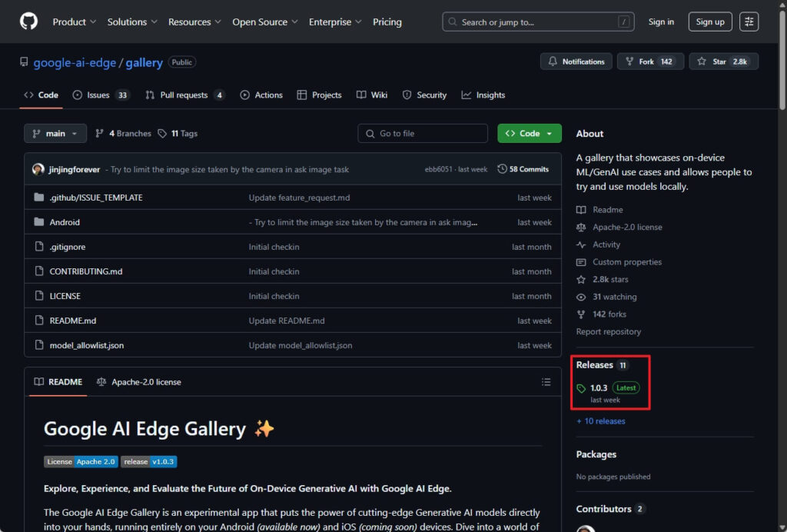Click the scale icon beside Apache-2.0 license
The image size is (787, 532).
pos(583,227)
